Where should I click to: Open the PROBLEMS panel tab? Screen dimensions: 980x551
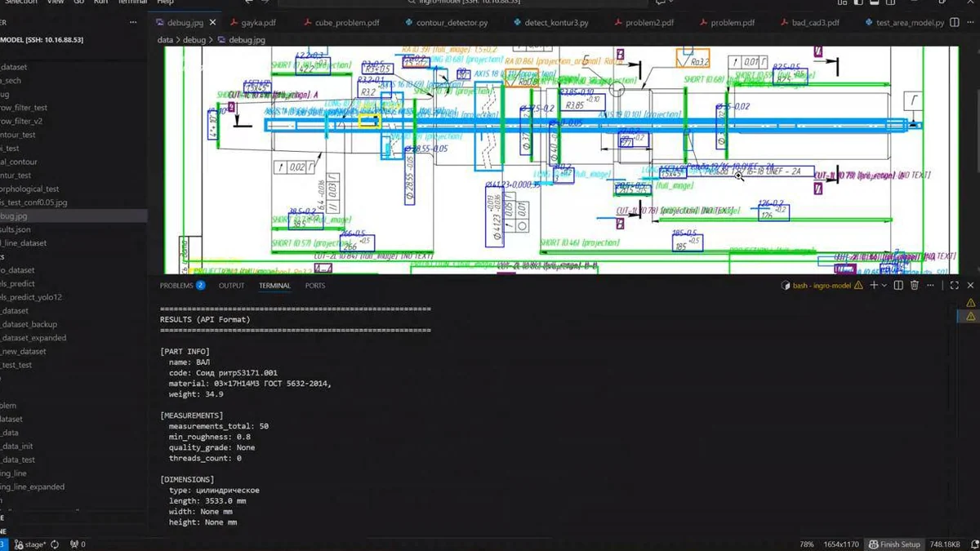coord(182,286)
